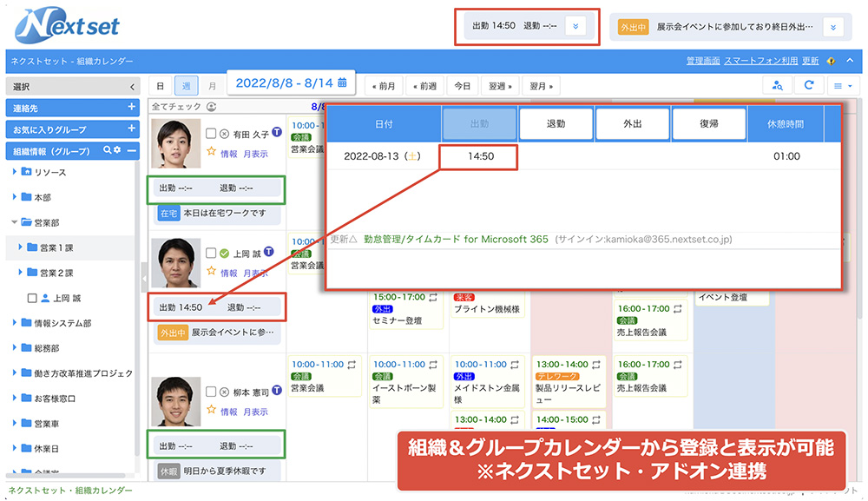
Task: Expand the お客様窓口 folder
Action: [15, 398]
